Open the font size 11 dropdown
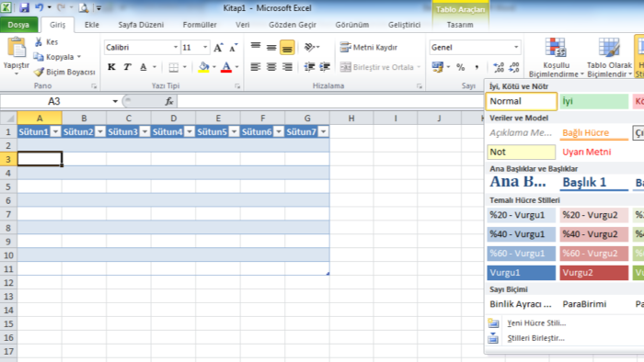Screen dimensions: 644x362 coord(205,47)
